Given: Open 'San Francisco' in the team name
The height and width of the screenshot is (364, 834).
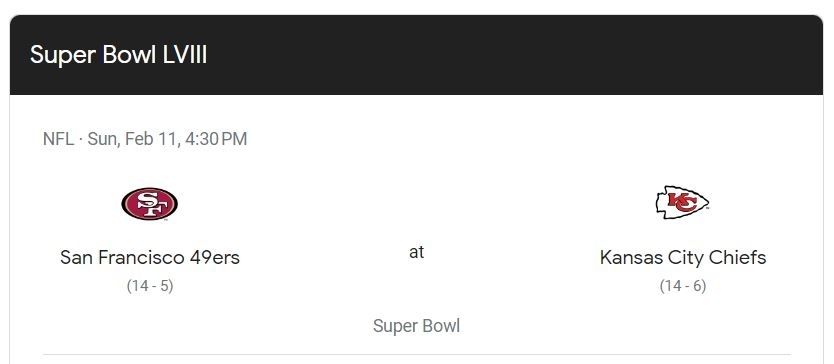Looking at the screenshot, I should [122, 258].
